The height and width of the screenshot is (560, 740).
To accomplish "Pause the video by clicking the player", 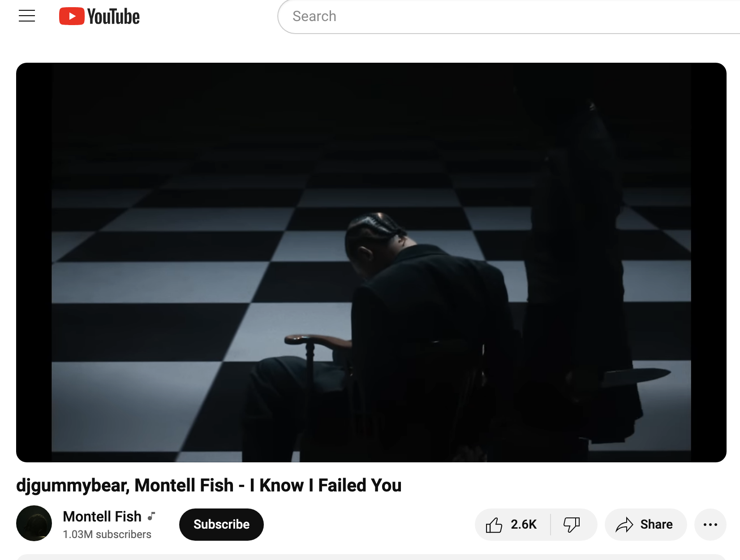I will point(371,263).
